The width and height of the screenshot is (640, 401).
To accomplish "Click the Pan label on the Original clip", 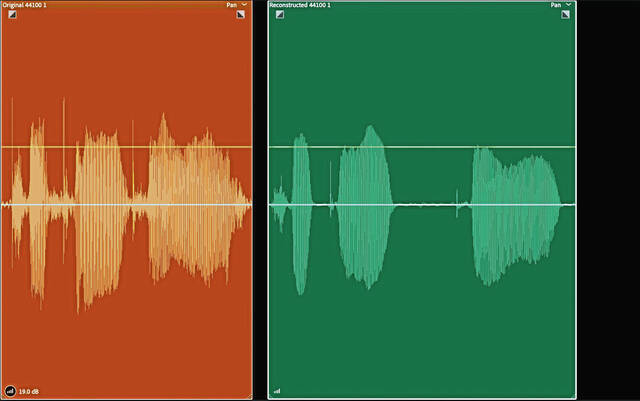I will (x=232, y=5).
